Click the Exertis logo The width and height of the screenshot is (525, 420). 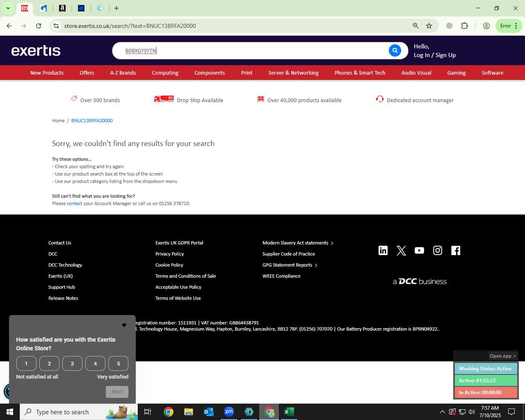pos(36,50)
